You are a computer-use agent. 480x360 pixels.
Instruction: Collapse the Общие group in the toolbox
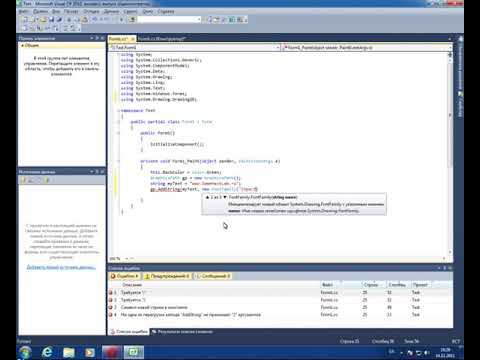[x=22, y=45]
